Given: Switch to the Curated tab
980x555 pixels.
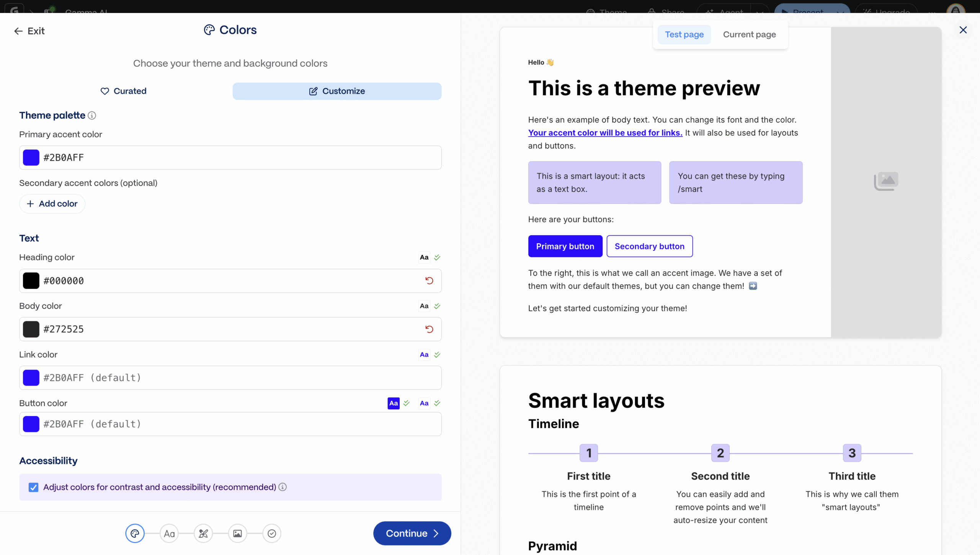Looking at the screenshot, I should (123, 91).
